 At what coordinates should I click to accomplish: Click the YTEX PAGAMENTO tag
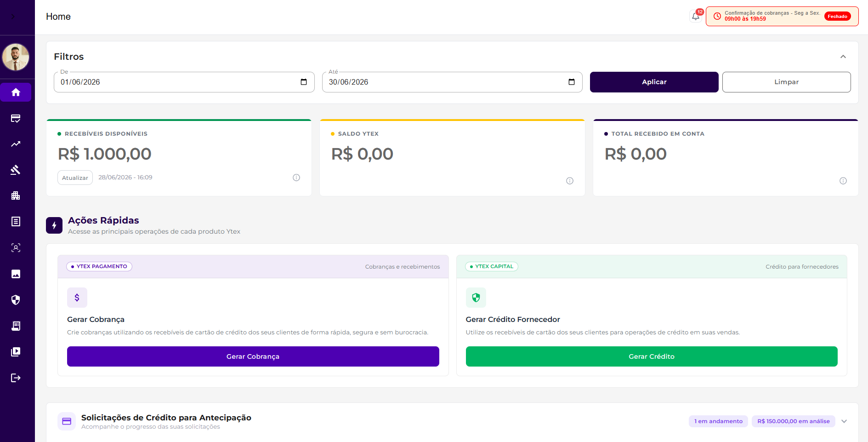[x=99, y=267]
